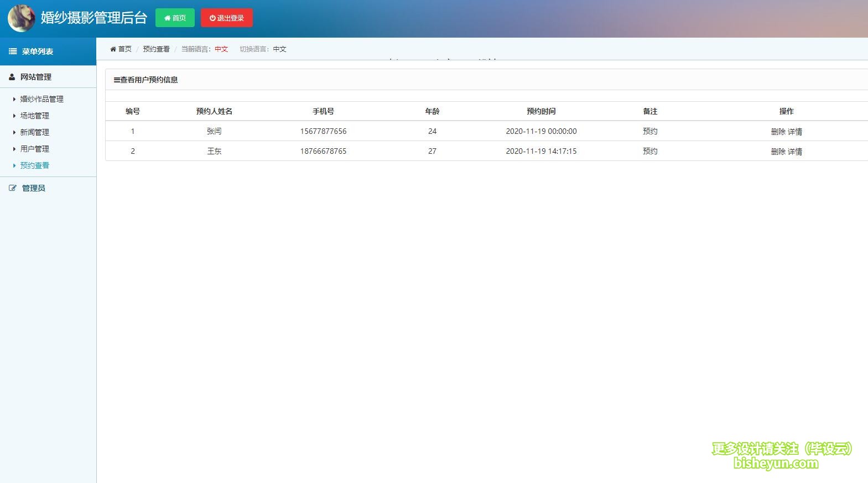Click 预约 remark in 张闫 row
This screenshot has width=868, height=483.
pos(650,131)
